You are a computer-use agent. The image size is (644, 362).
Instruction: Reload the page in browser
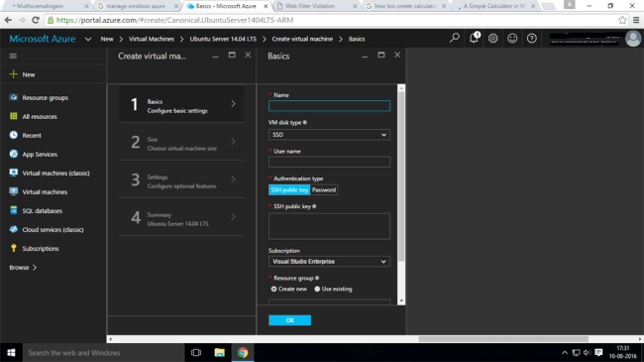(x=36, y=20)
